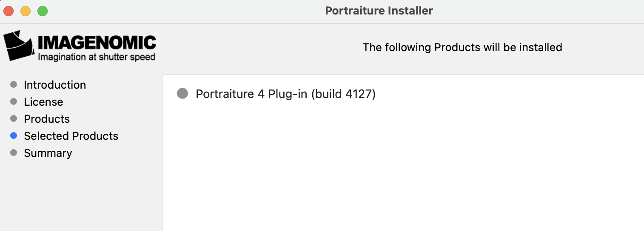The image size is (644, 231).
Task: Jump to the Summary step
Action: coord(48,153)
